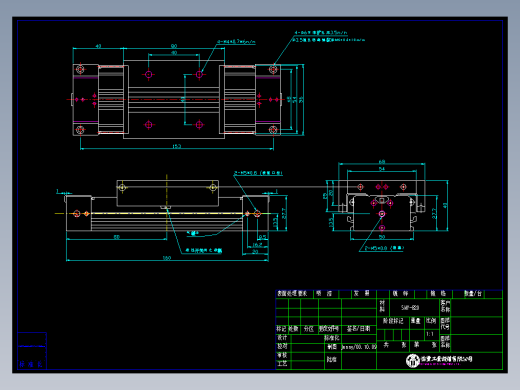Click the 68 width dimension in end view
The width and height of the screenshot is (520, 390).
pyautogui.click(x=382, y=162)
